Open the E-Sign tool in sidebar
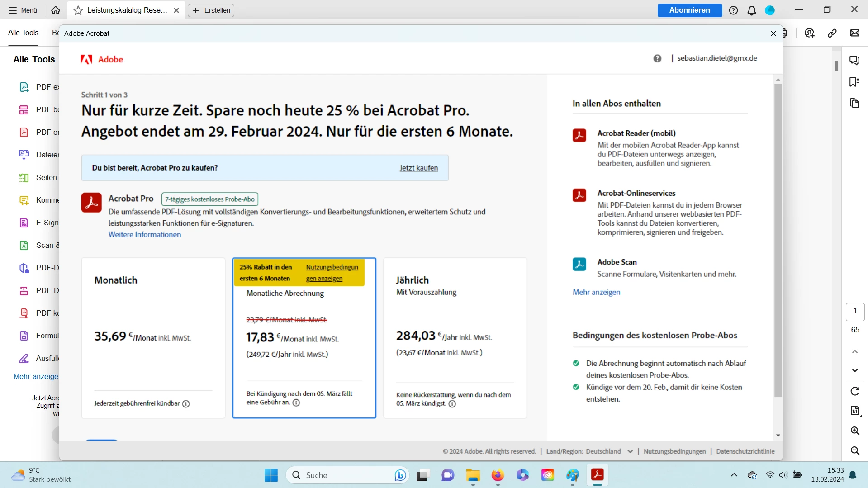This screenshot has width=868, height=488. point(39,223)
